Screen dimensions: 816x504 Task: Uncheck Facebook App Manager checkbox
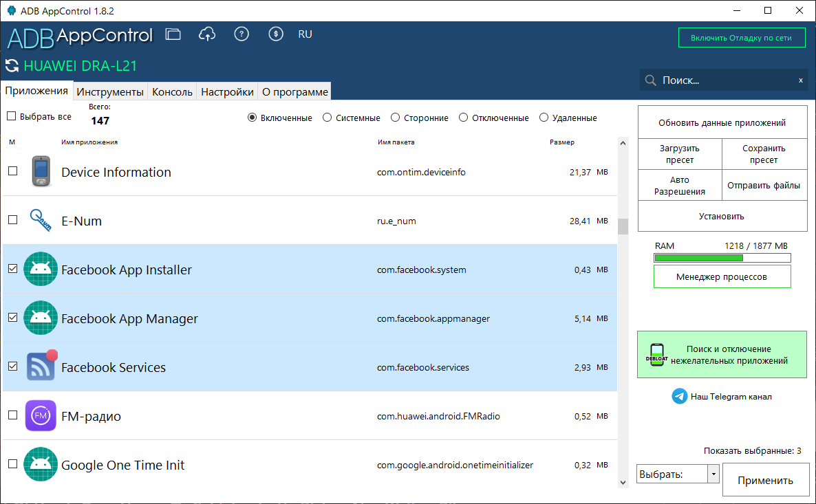coord(13,318)
